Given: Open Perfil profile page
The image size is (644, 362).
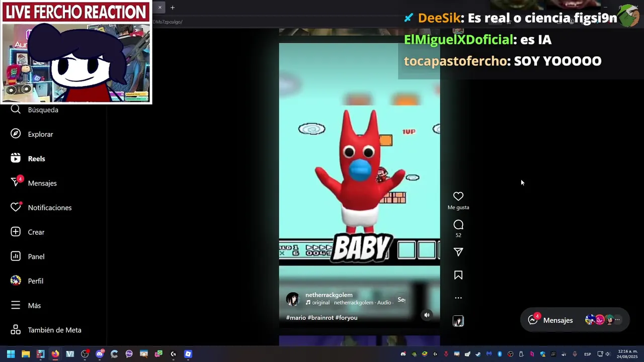Looking at the screenshot, I should (27, 281).
